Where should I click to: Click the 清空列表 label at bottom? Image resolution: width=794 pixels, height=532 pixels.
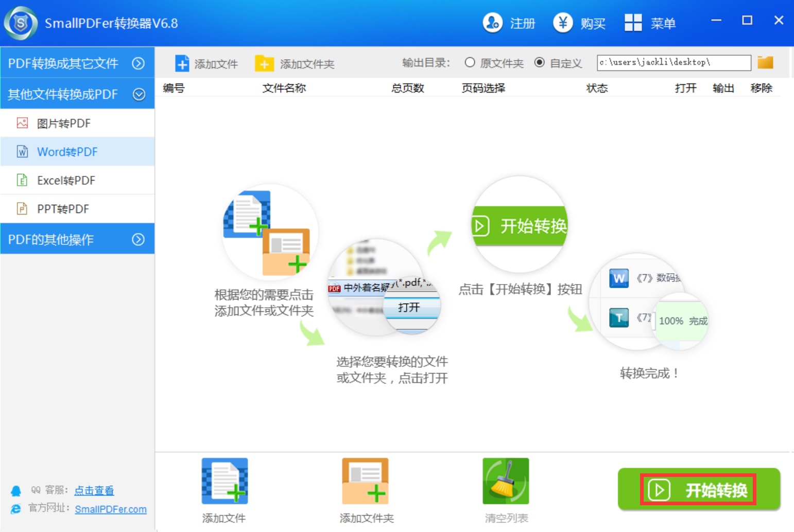[x=506, y=518]
